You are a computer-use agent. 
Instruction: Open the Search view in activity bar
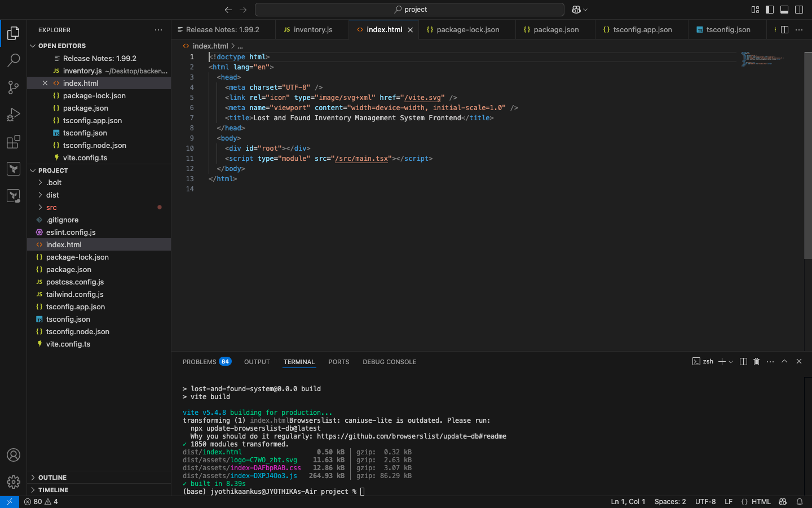14,60
